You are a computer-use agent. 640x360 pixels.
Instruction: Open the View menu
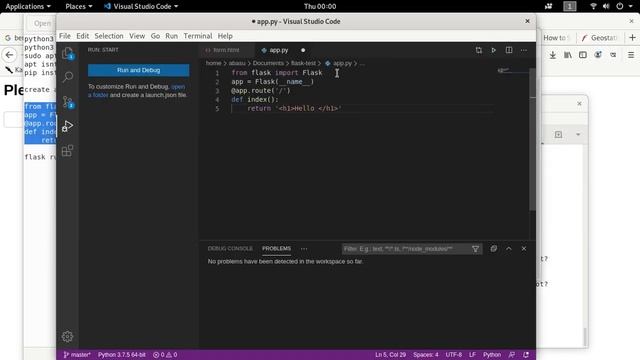pyautogui.click(x=137, y=36)
